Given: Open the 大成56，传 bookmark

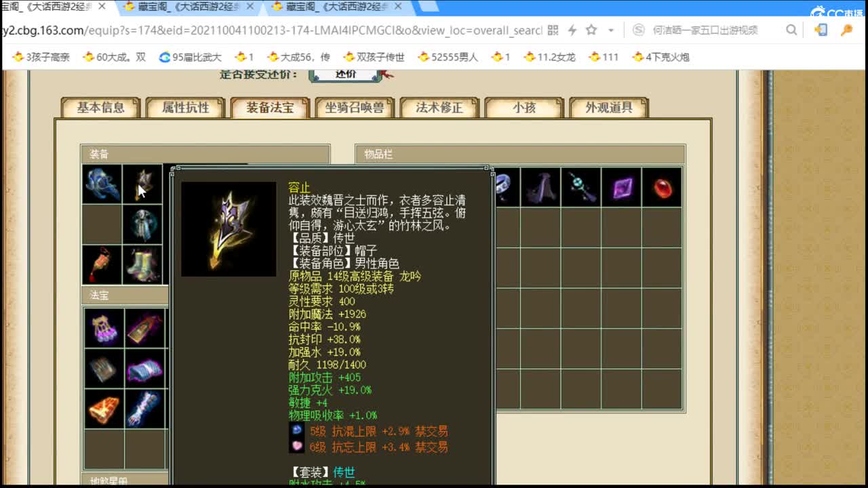Looking at the screenshot, I should tap(298, 57).
